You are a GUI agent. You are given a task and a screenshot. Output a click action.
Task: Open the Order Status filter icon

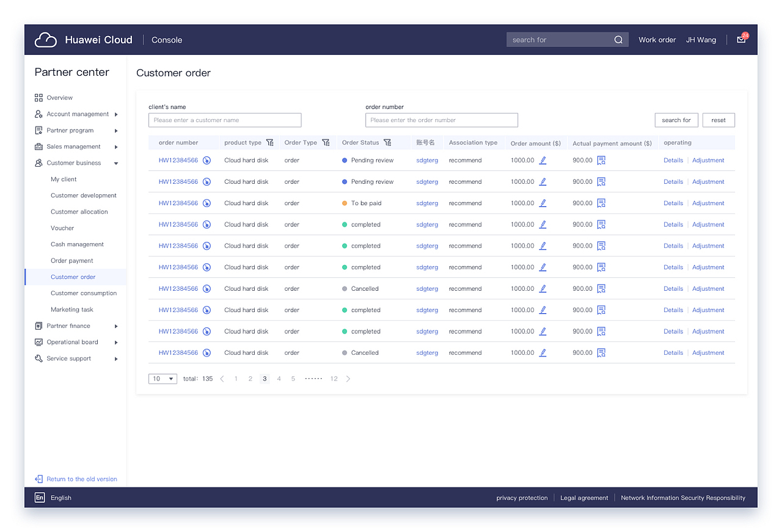tap(387, 142)
